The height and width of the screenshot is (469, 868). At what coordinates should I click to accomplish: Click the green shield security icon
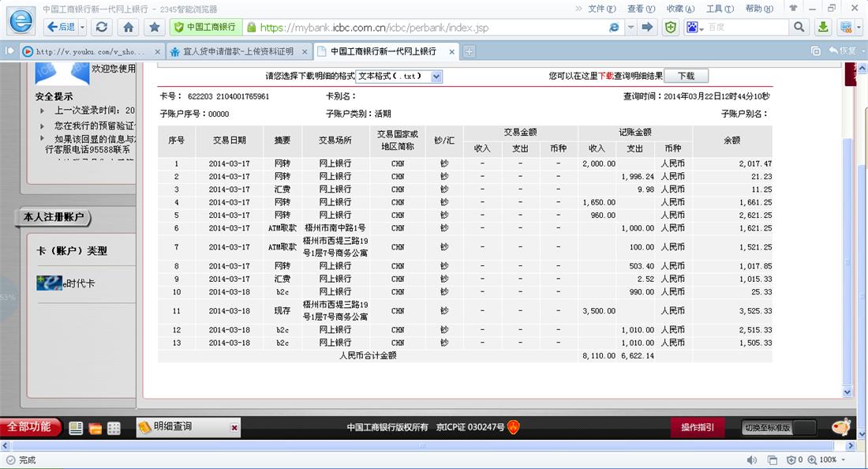click(x=670, y=27)
